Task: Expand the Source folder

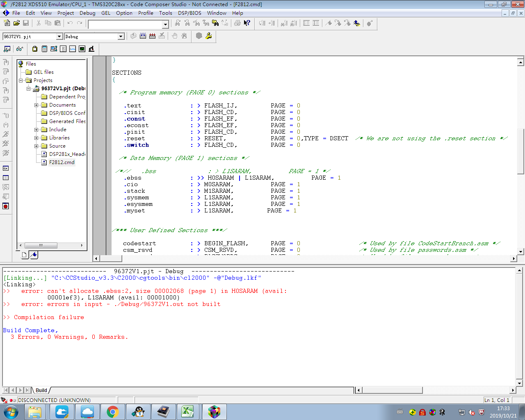Action: [x=36, y=146]
